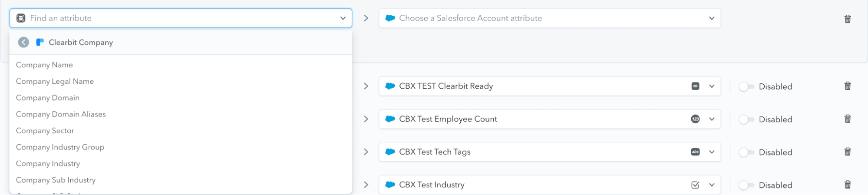
Task: Delete the CBX Test Industry mapping row
Action: (847, 185)
